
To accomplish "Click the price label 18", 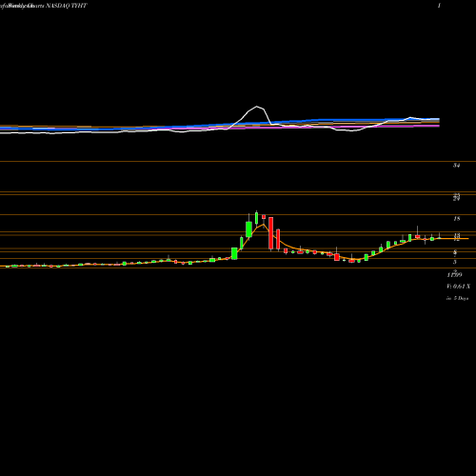I will click(x=456, y=218).
